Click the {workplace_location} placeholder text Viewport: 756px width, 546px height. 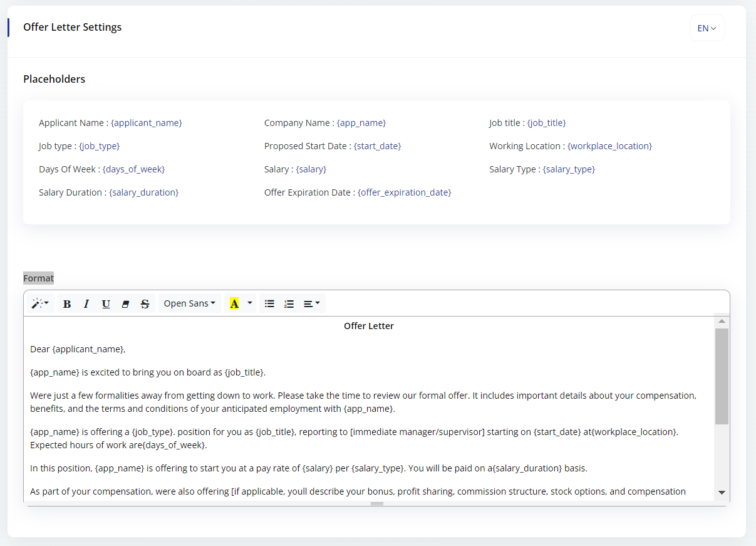pyautogui.click(x=609, y=146)
